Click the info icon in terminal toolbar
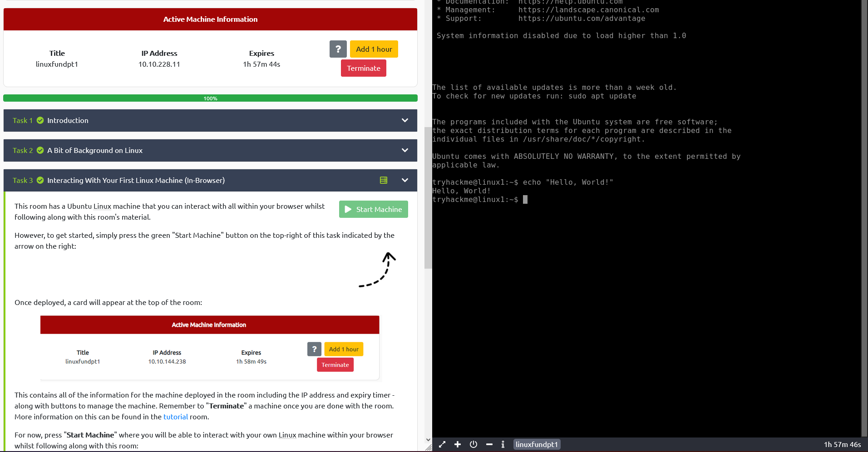868x452 pixels. point(503,444)
